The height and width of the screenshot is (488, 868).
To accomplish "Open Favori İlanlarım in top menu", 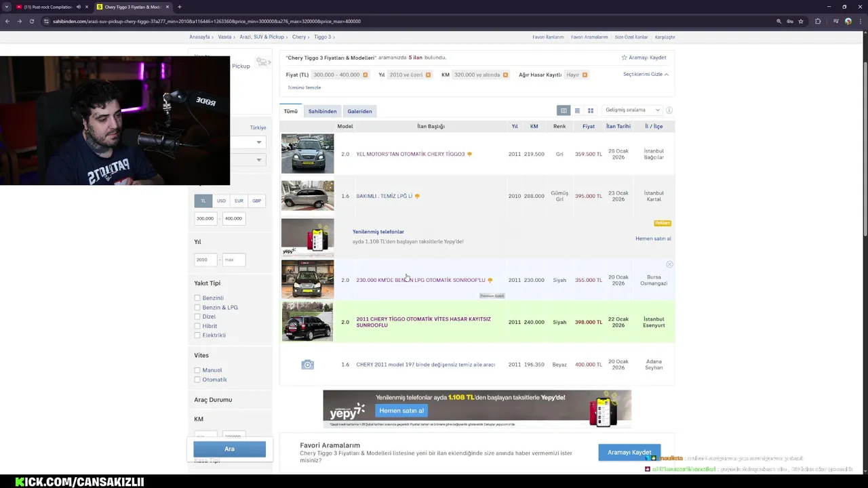I will [x=548, y=37].
